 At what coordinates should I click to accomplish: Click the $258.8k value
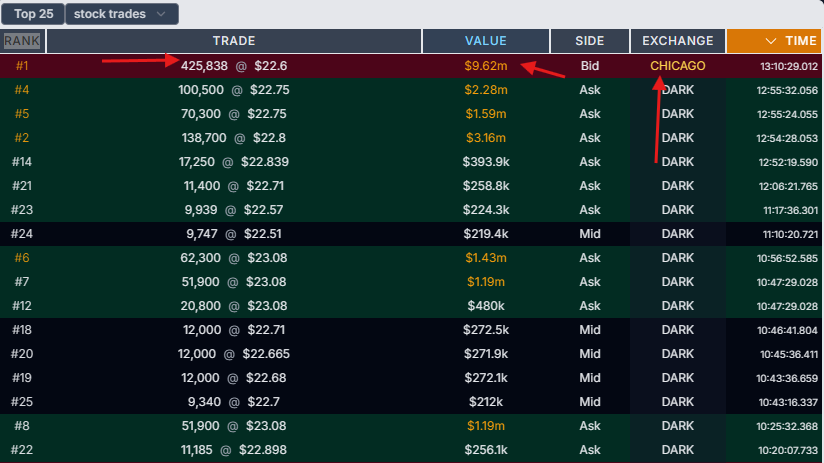pyautogui.click(x=486, y=186)
